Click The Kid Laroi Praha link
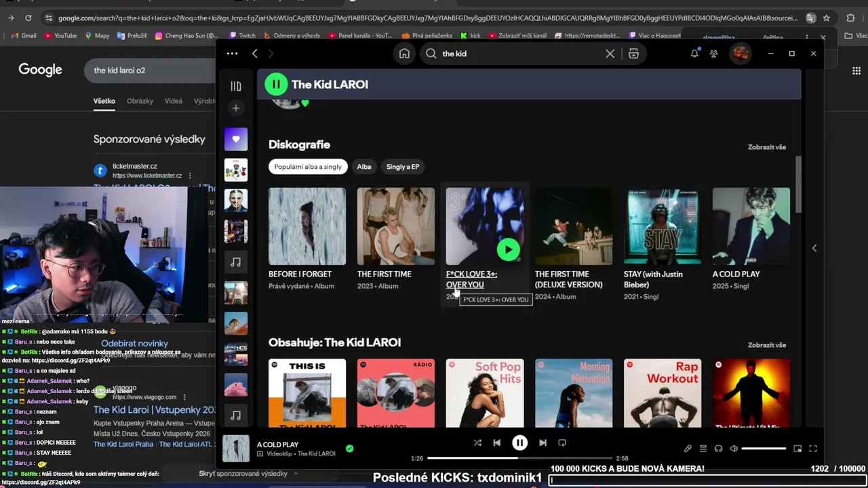The image size is (868, 488). pyautogui.click(x=125, y=445)
